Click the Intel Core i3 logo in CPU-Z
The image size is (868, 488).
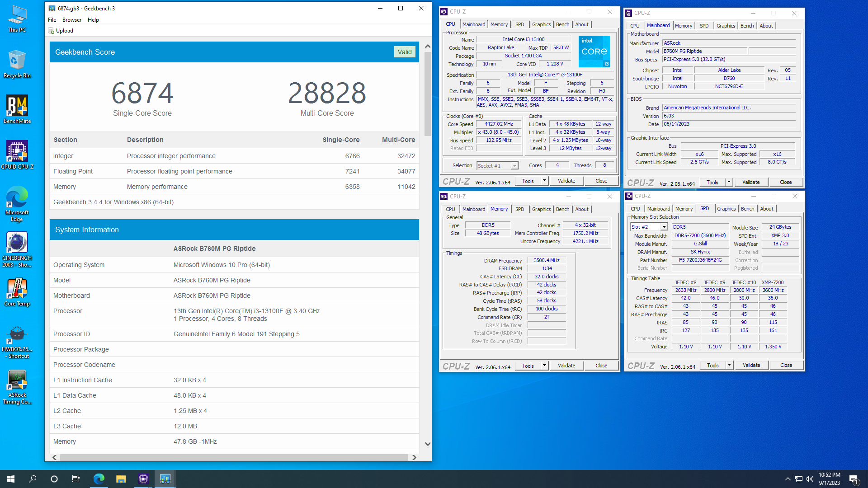tap(594, 52)
